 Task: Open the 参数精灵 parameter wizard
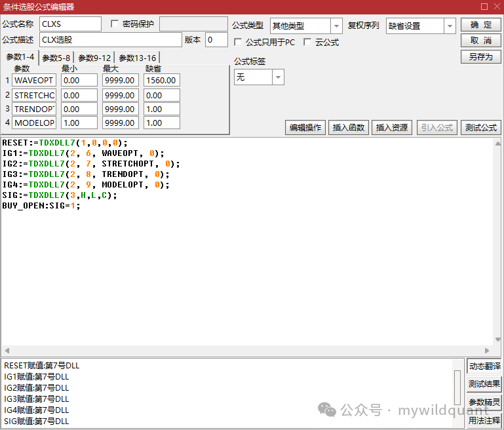coord(484,402)
